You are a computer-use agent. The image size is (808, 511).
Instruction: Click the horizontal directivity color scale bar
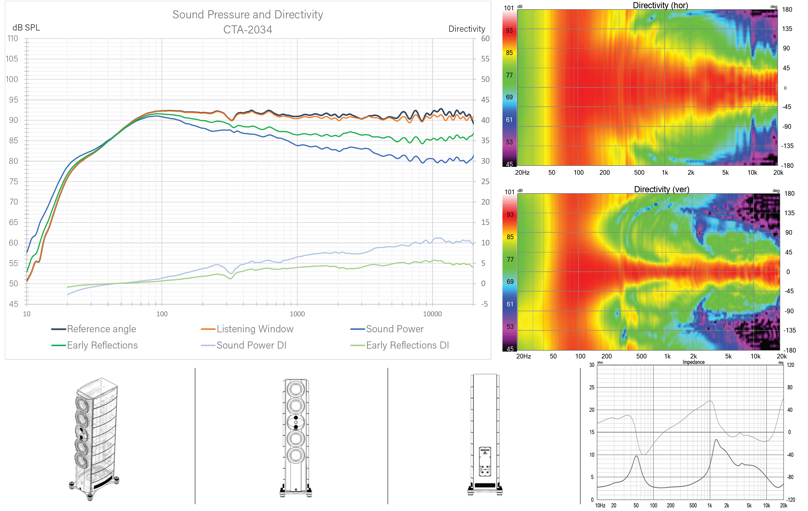click(509, 88)
